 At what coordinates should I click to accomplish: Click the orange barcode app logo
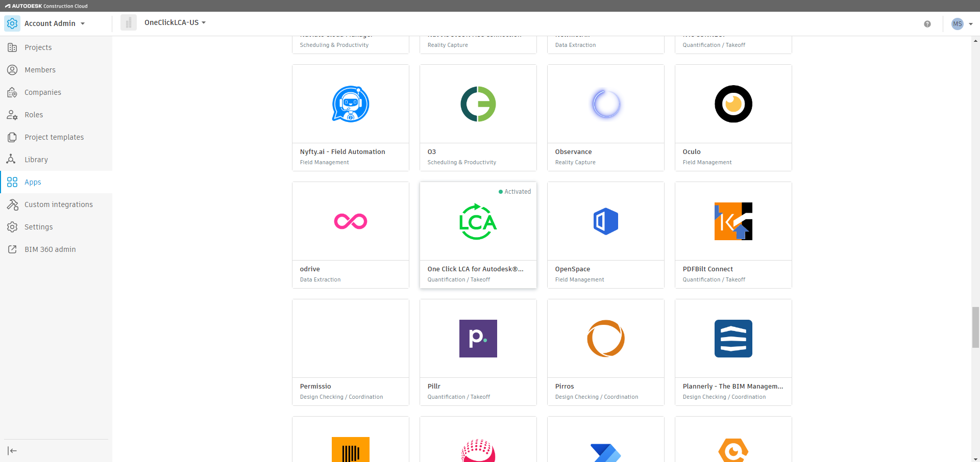click(351, 450)
